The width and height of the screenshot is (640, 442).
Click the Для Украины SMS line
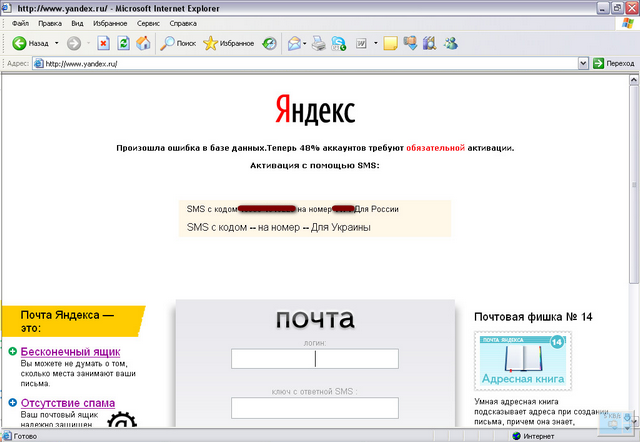pos(279,227)
